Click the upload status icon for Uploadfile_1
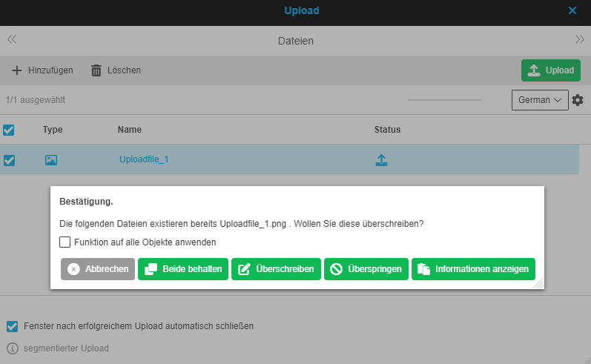 [381, 160]
